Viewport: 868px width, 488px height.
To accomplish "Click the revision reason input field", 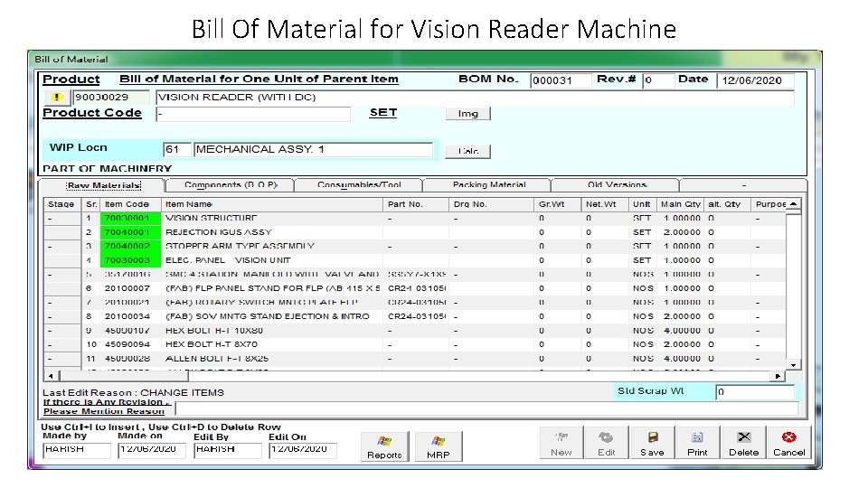I will 486,408.
